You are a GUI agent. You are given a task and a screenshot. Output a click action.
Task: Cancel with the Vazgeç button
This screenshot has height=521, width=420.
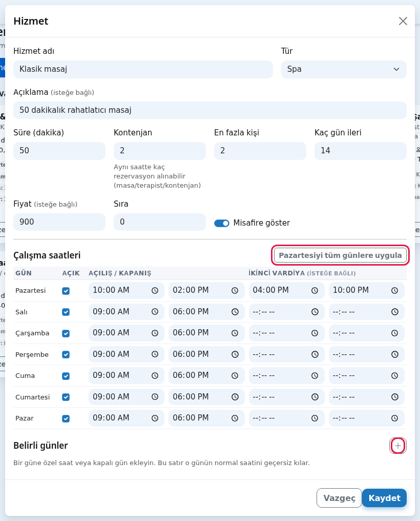(339, 498)
